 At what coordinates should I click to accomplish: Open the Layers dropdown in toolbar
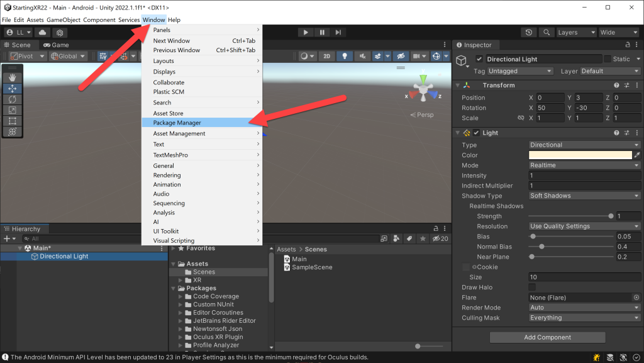pos(576,33)
